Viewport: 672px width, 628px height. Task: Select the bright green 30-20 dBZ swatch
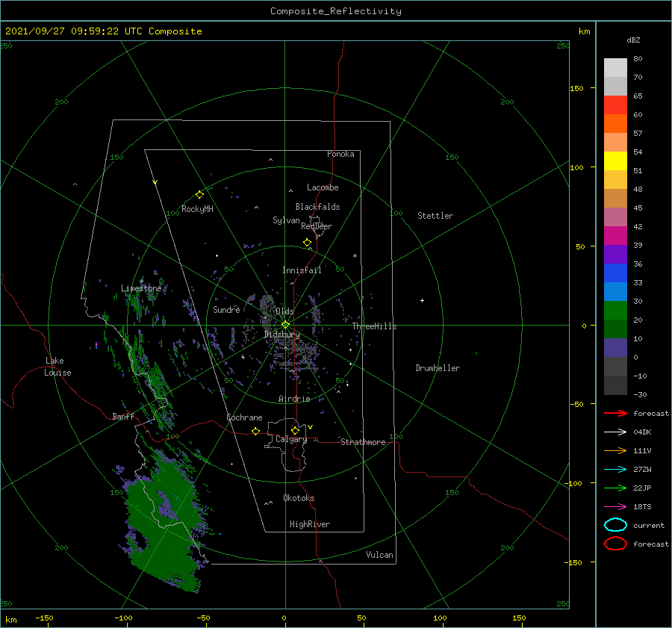[615, 311]
